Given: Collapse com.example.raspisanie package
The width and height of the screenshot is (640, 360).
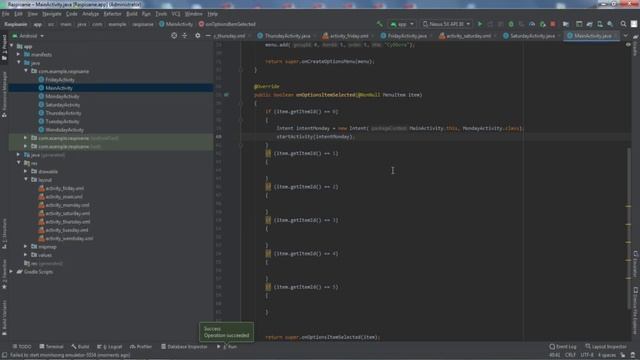Looking at the screenshot, I should coord(26,71).
